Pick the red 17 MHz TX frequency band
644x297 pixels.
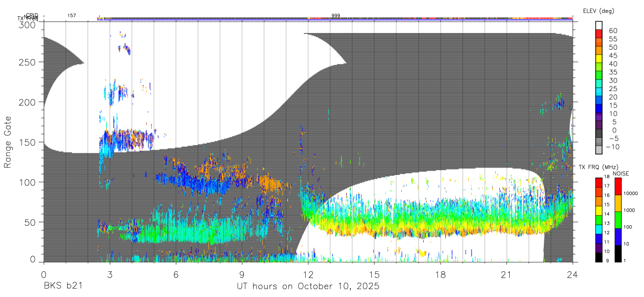tap(599, 182)
